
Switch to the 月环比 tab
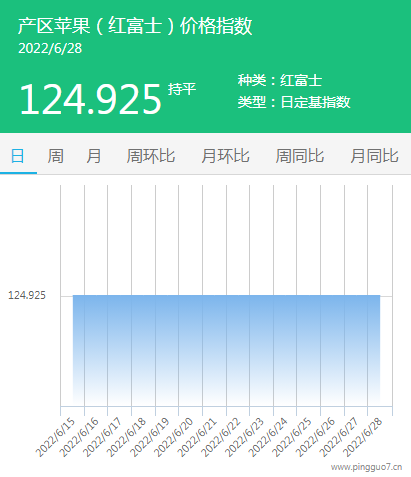tap(225, 156)
